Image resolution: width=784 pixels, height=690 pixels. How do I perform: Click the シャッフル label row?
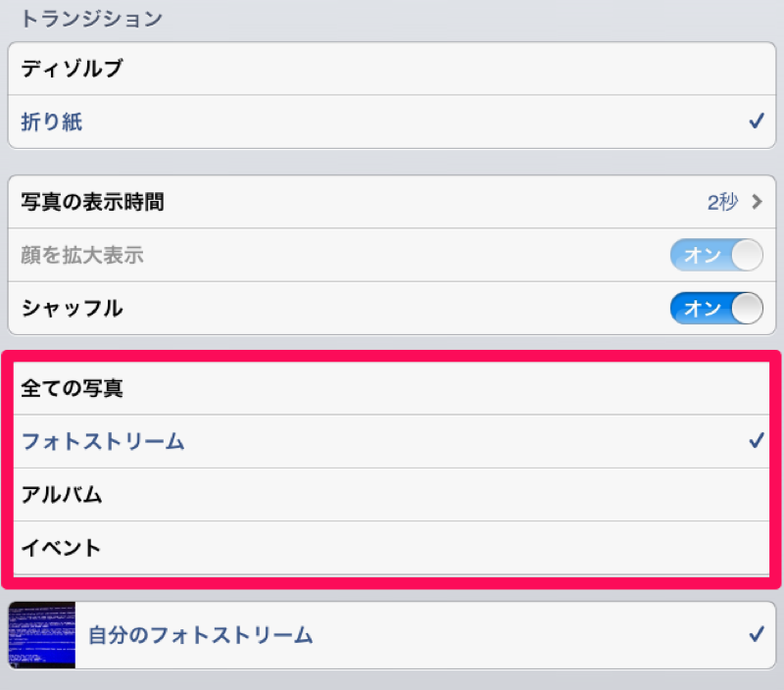(x=392, y=309)
